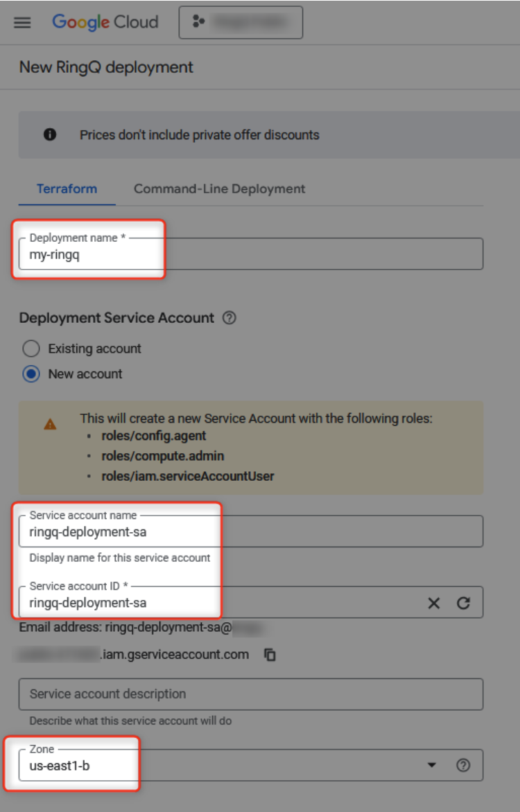
Task: Select the New account radio button
Action: [31, 374]
